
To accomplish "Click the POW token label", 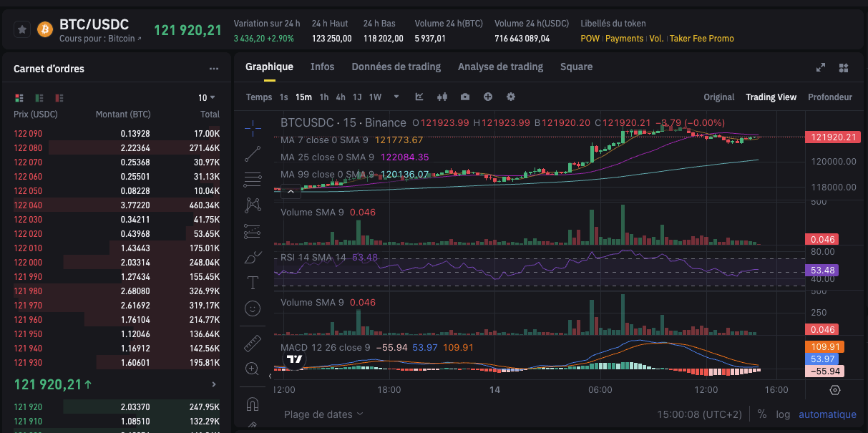I will [590, 39].
